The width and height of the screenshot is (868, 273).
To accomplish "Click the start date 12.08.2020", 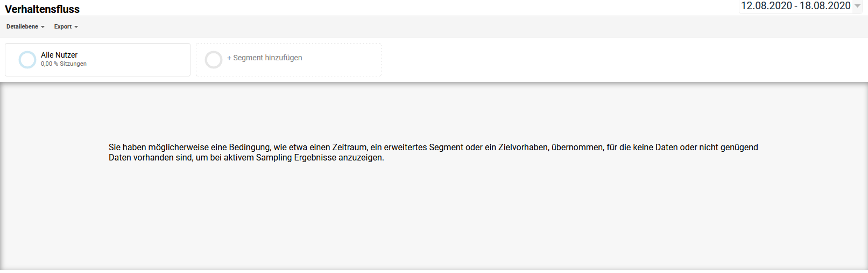I will (766, 6).
